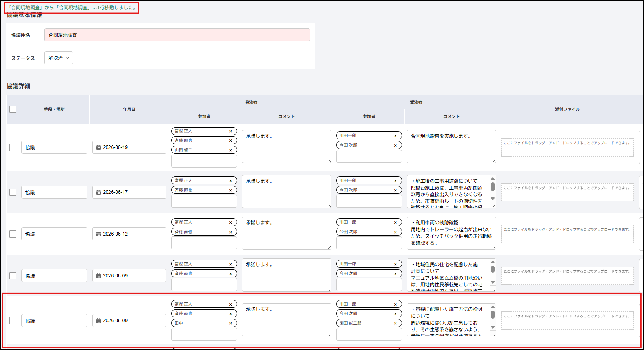Click the 手段・場所 column header
Screen dimensions: 644x350
tap(54, 109)
